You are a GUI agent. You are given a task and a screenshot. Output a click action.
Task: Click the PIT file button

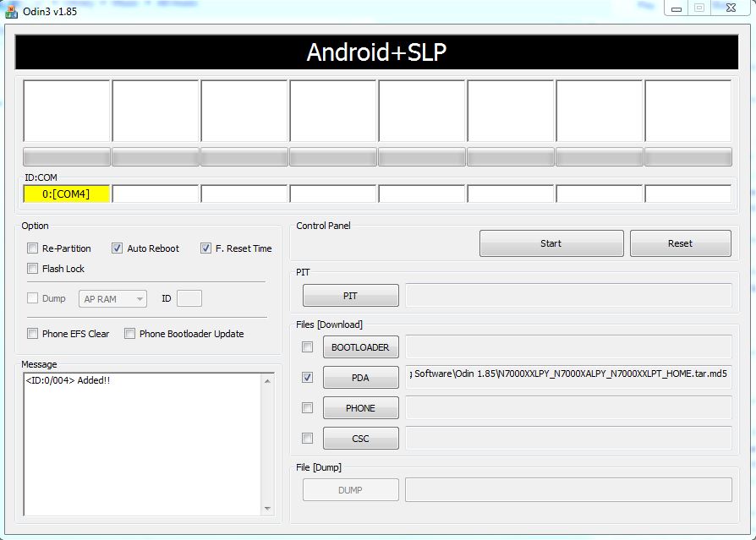point(350,296)
